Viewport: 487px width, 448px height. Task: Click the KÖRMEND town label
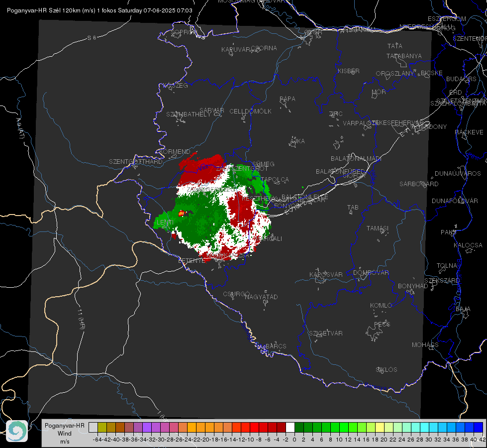click(x=175, y=152)
